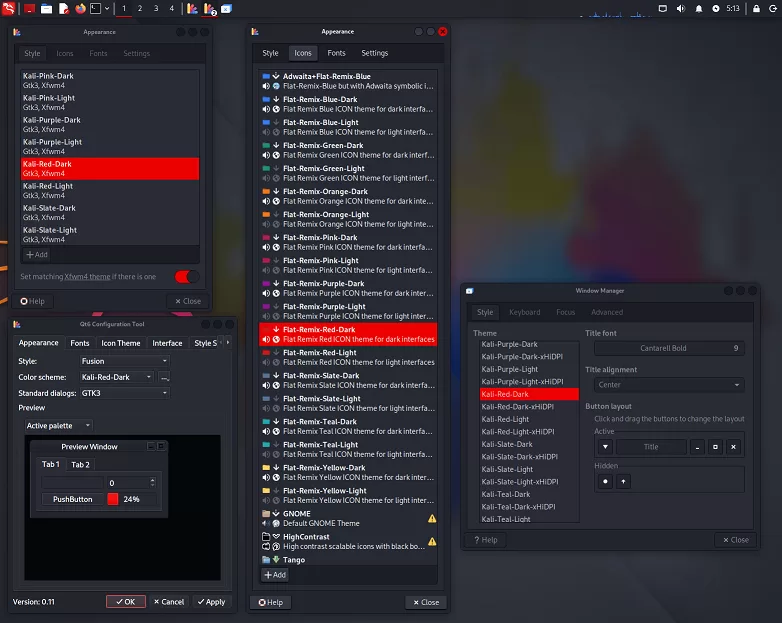Open the Kali applications menu
Viewport: 782px width, 623px height.
click(x=8, y=8)
